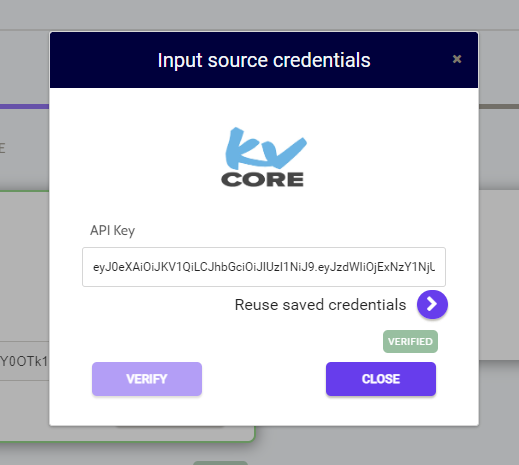Click the dimmed background panel on right
This screenshot has width=519, height=465.
coord(499,275)
